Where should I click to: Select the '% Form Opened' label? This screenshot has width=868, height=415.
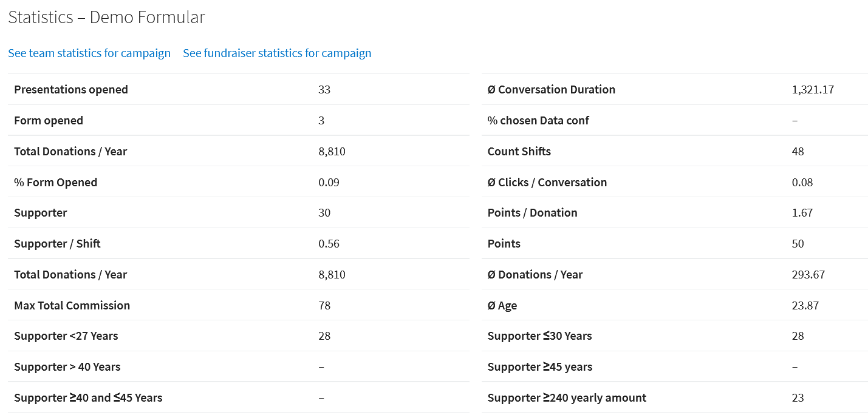click(x=56, y=182)
